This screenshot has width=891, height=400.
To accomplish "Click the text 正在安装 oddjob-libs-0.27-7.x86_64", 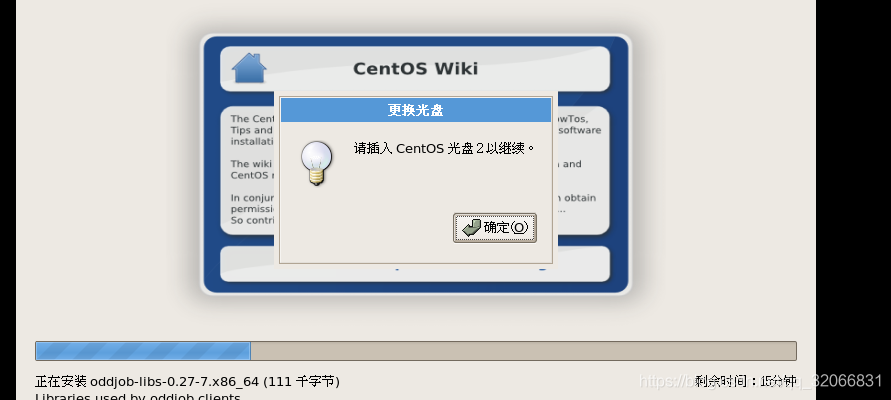I will [x=147, y=381].
